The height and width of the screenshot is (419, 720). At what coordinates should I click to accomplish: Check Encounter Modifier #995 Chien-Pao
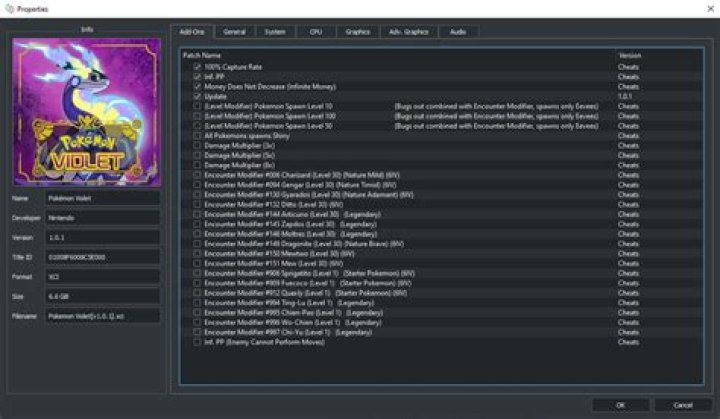click(197, 313)
